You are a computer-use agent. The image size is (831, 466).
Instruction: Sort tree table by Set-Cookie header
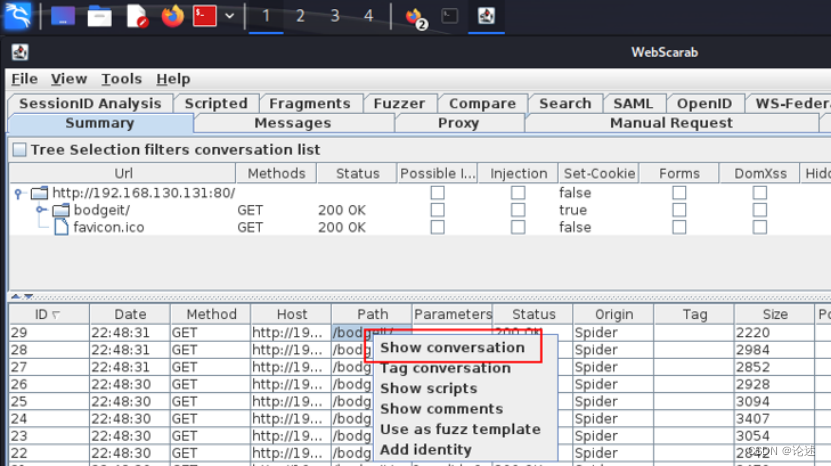[x=599, y=173]
